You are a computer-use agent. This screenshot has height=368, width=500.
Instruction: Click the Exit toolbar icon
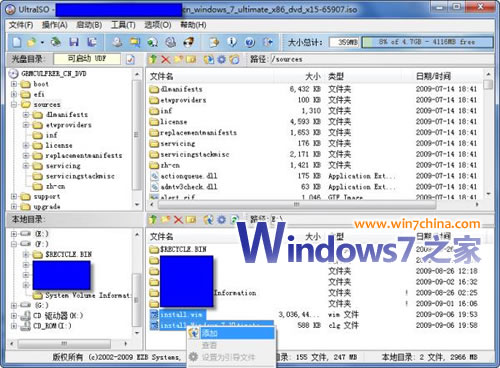(268, 42)
